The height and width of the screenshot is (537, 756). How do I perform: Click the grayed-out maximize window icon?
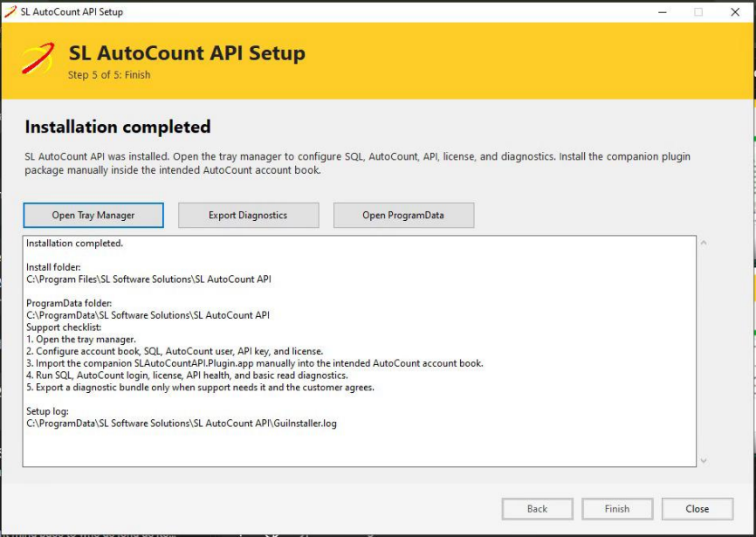pos(698,12)
